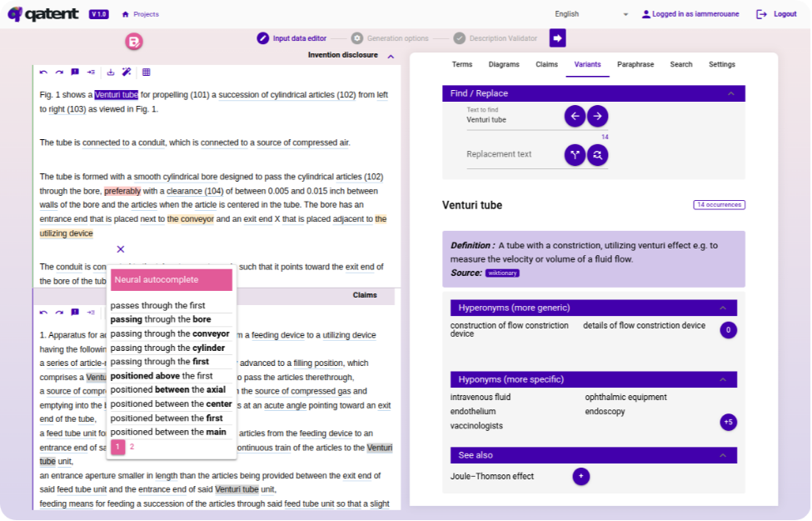Click the Generation options step label
812x521 pixels.
(398, 38)
